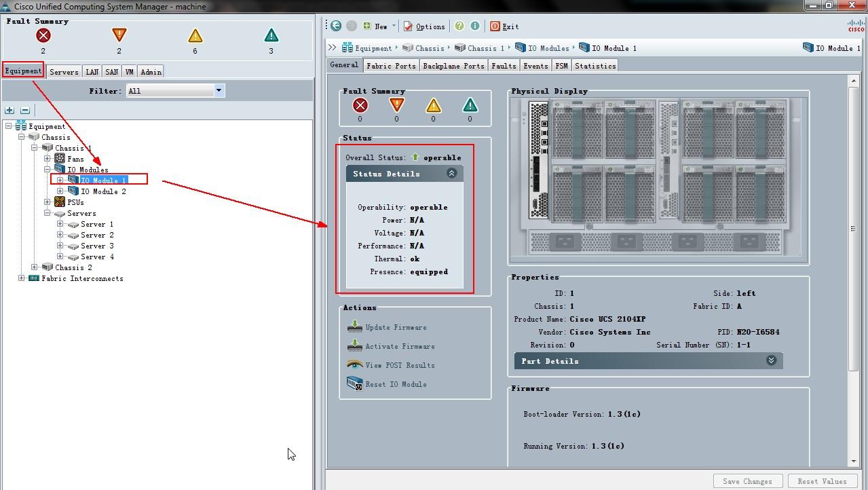
Task: Click Activate Firmware action
Action: (x=391, y=346)
